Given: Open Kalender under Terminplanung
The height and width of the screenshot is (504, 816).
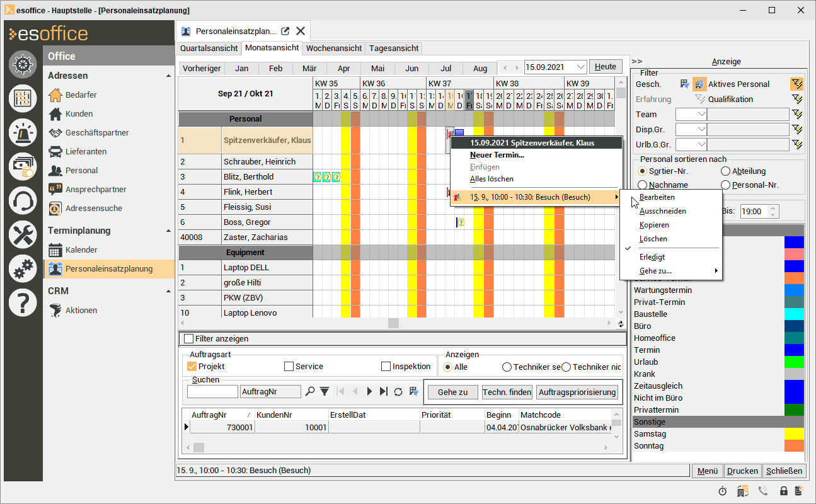Looking at the screenshot, I should click(x=81, y=250).
